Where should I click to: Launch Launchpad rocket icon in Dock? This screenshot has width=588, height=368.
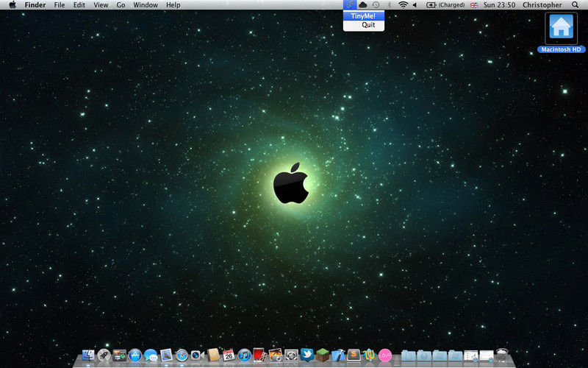click(104, 355)
